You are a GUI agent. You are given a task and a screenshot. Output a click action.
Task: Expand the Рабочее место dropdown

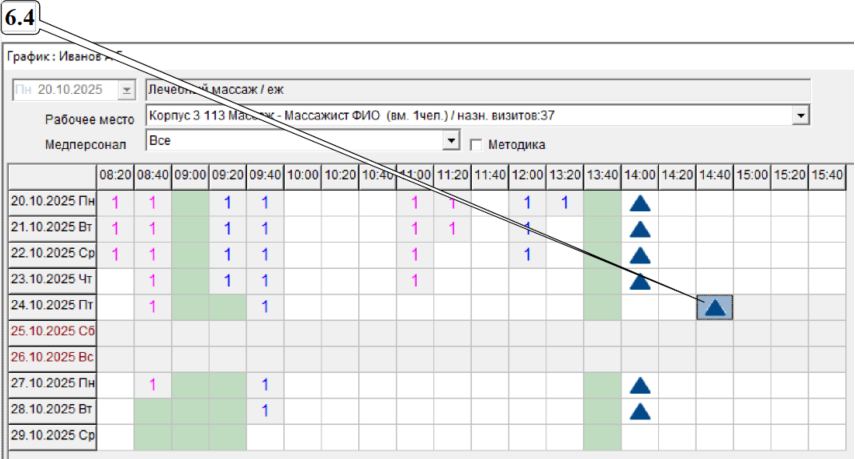(x=800, y=116)
